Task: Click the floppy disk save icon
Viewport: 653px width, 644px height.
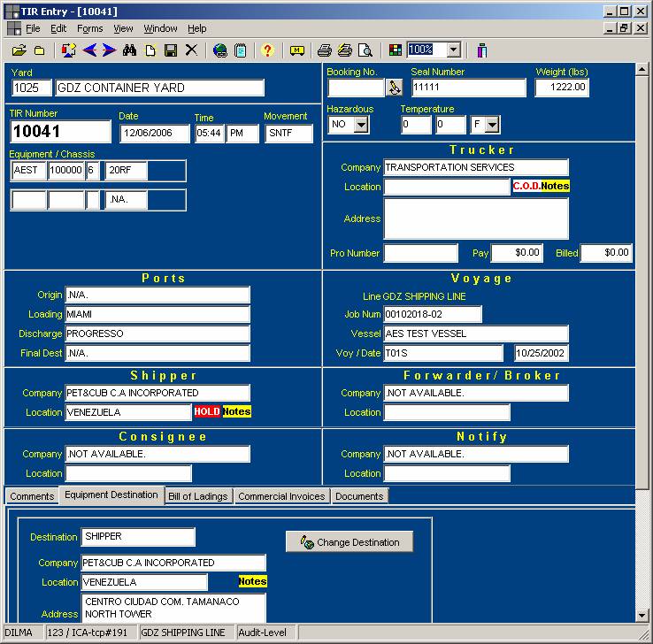Action: tap(171, 50)
